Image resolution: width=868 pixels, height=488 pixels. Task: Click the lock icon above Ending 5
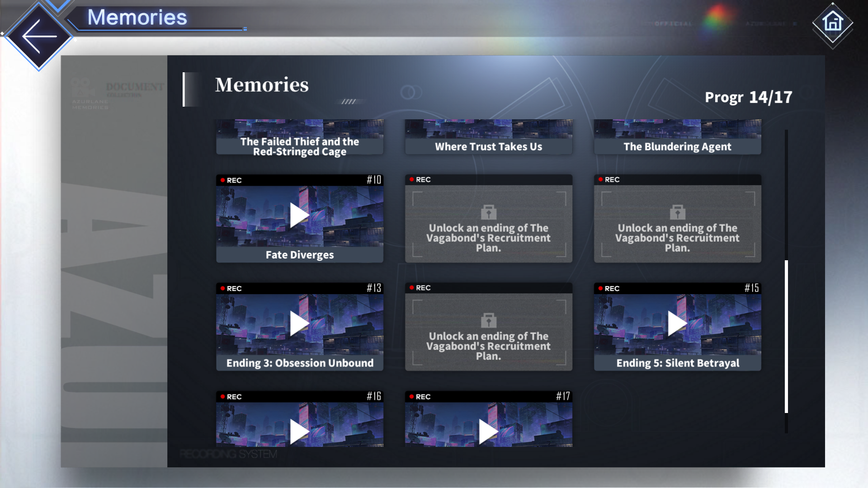[x=677, y=212]
